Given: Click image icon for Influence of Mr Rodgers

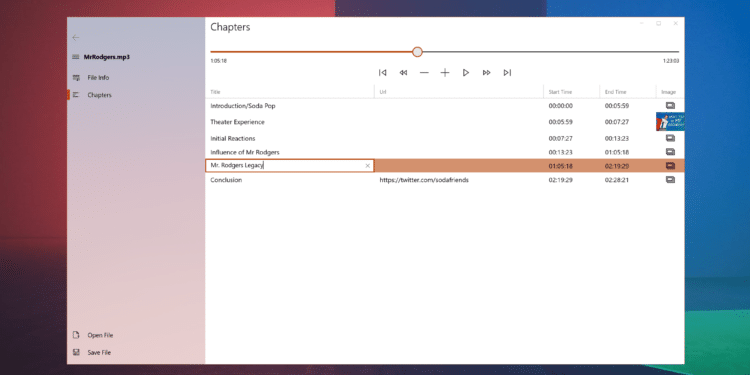Looking at the screenshot, I should [670, 152].
